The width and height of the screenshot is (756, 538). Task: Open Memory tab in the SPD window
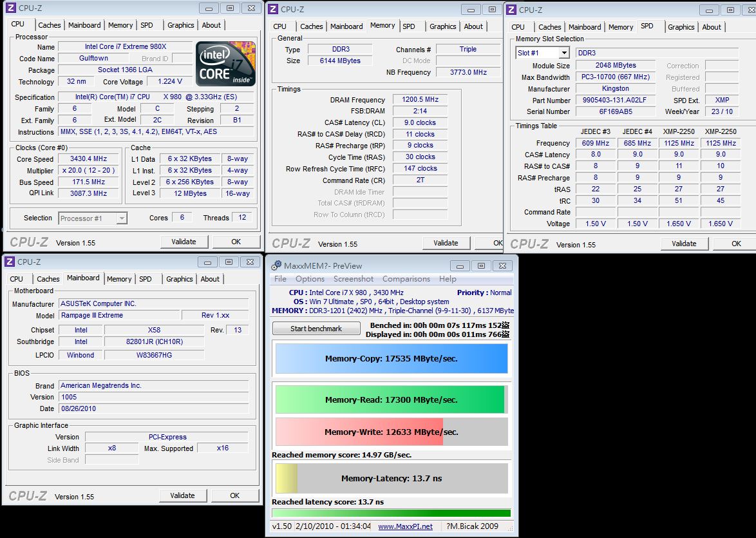click(621, 27)
